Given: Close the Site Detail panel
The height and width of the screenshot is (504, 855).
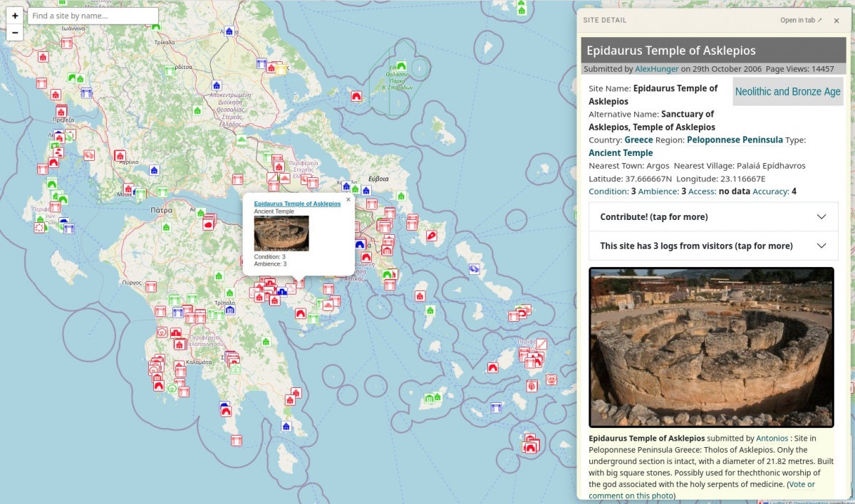Looking at the screenshot, I should (836, 21).
